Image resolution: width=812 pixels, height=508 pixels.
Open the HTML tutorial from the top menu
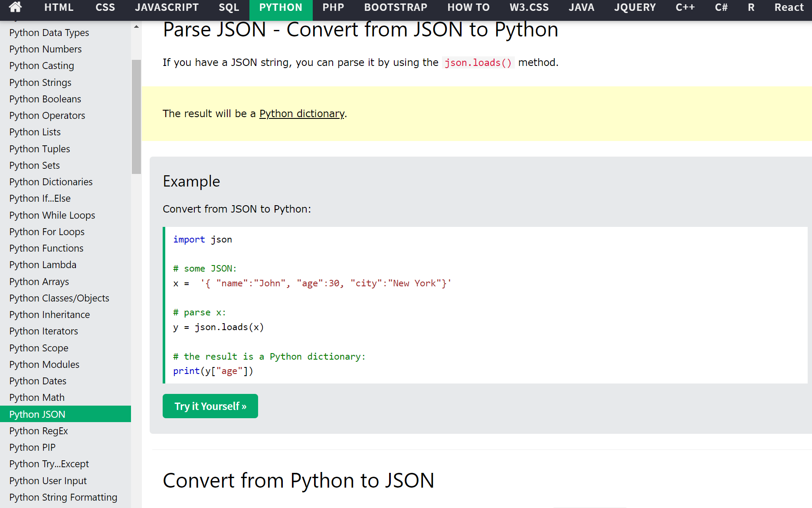click(x=59, y=7)
